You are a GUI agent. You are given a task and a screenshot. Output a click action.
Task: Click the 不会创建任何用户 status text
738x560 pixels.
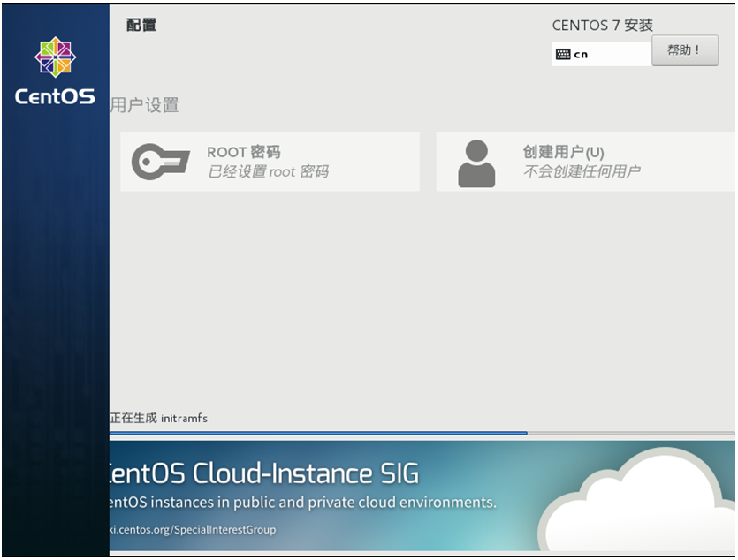click(x=582, y=171)
